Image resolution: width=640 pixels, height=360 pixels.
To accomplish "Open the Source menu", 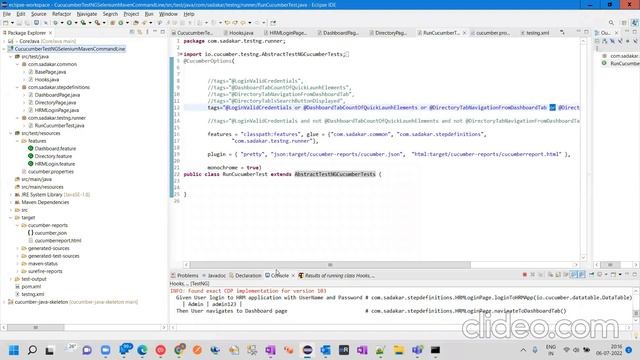I will pyautogui.click(x=39, y=14).
